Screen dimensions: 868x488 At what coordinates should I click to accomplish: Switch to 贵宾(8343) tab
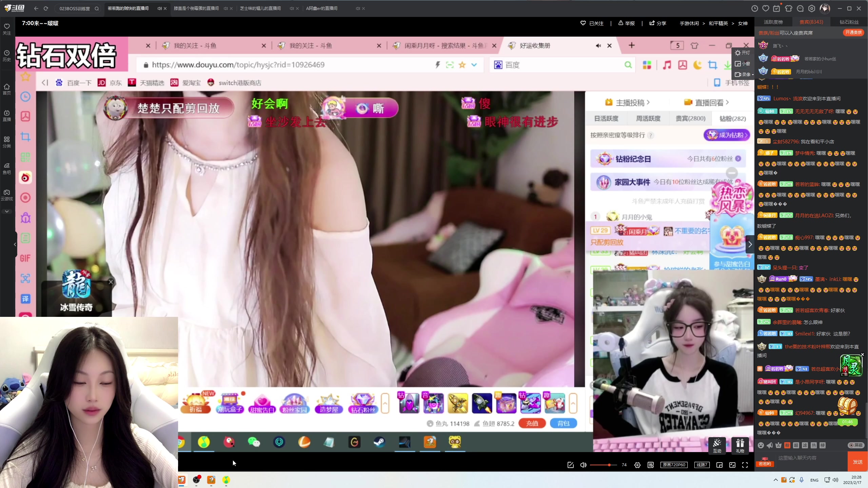811,22
